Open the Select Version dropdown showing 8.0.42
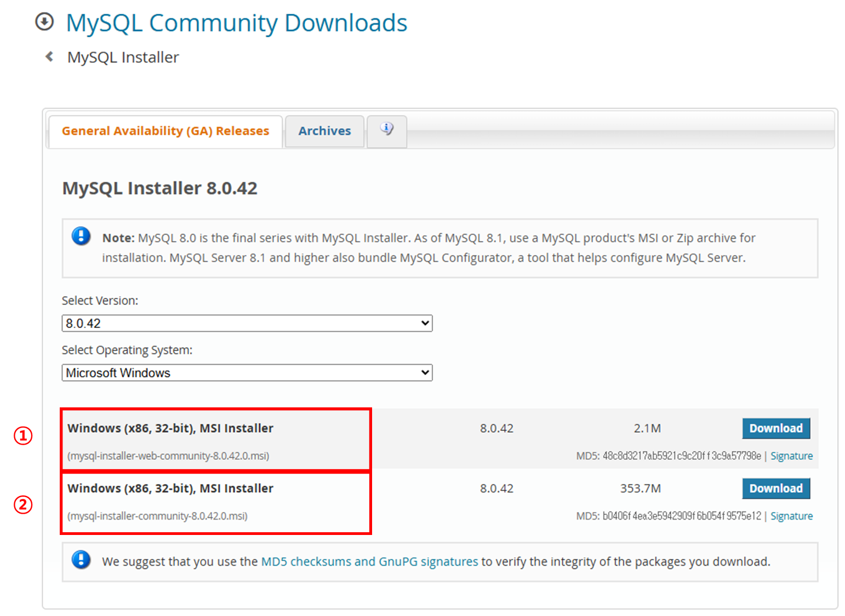845x616 pixels. [x=247, y=323]
